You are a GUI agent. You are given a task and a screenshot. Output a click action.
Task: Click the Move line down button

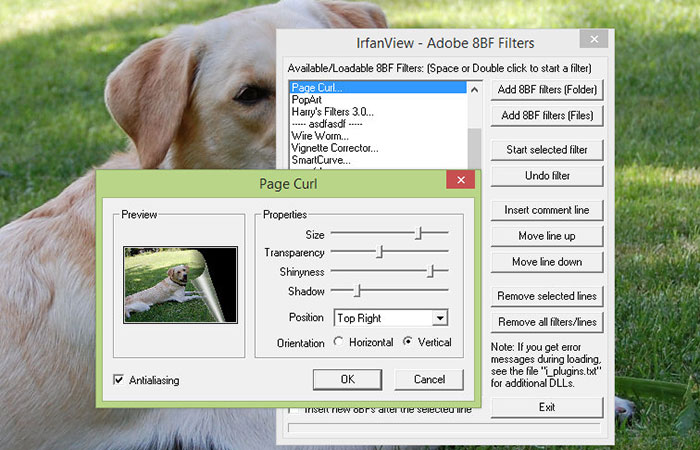[547, 262]
